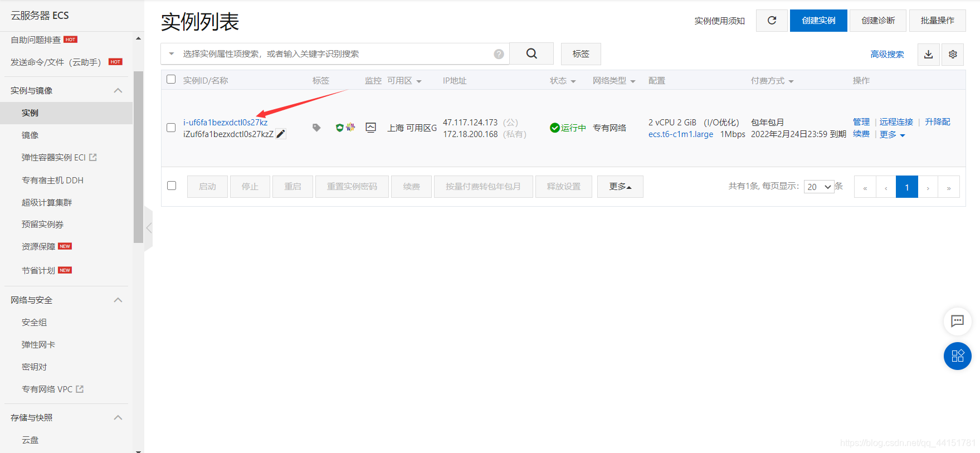The width and height of the screenshot is (980, 453).
Task: Click the tag icon on instance row
Action: 316,128
